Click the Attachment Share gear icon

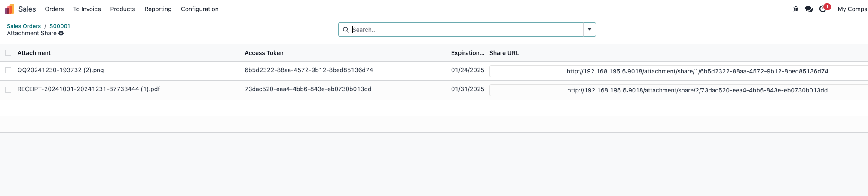(x=61, y=33)
